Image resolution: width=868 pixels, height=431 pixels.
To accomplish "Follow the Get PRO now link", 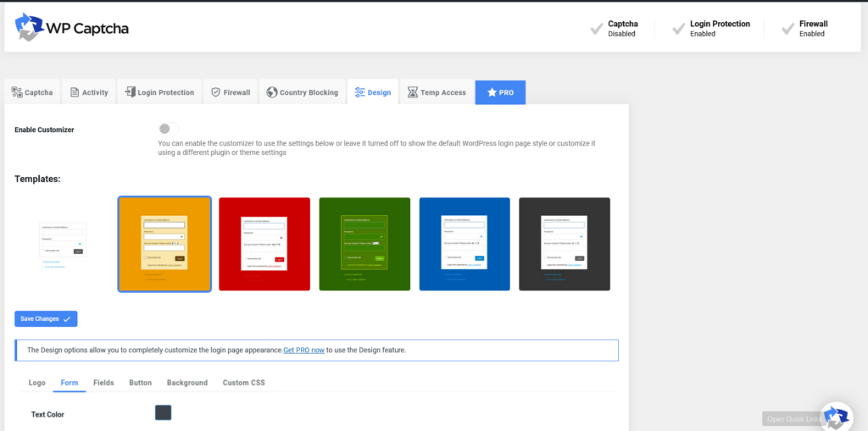I will coord(304,351).
